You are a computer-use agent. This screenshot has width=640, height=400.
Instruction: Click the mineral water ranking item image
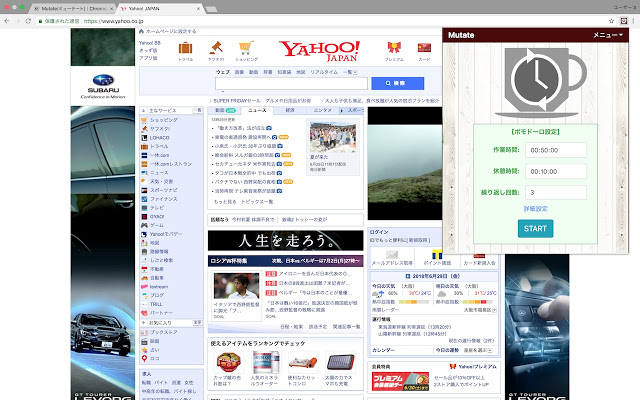tap(266, 362)
